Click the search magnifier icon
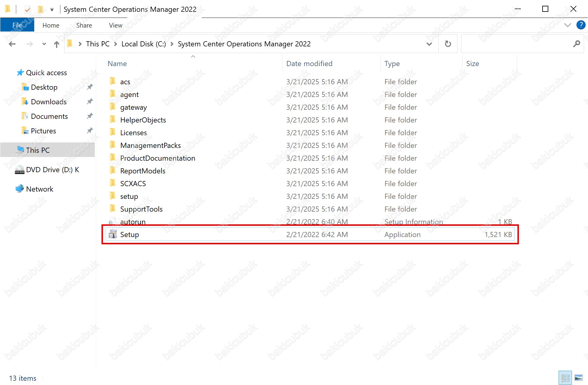This screenshot has width=588, height=385. 576,44
